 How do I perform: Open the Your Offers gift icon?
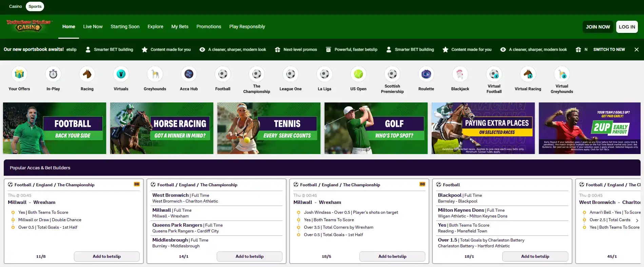click(x=19, y=74)
